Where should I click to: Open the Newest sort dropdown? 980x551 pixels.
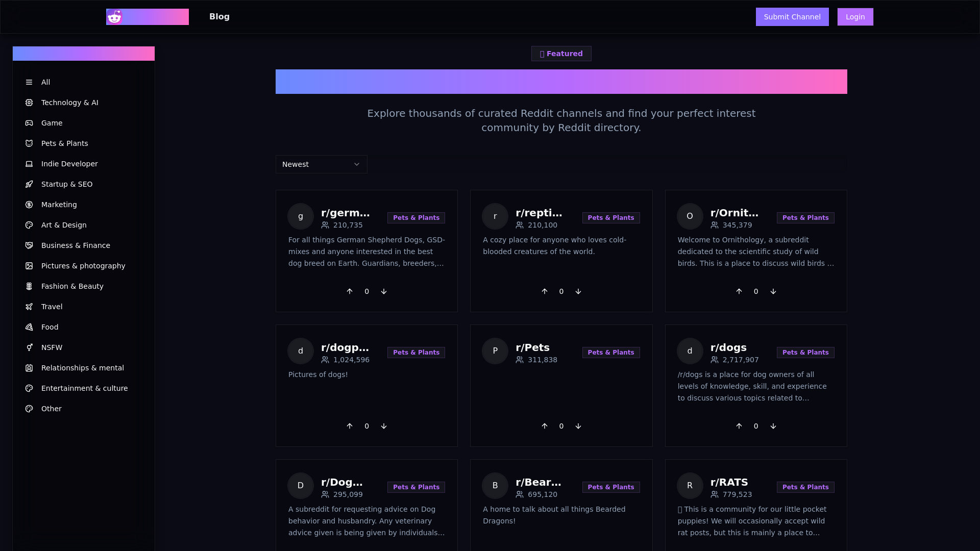322,164
